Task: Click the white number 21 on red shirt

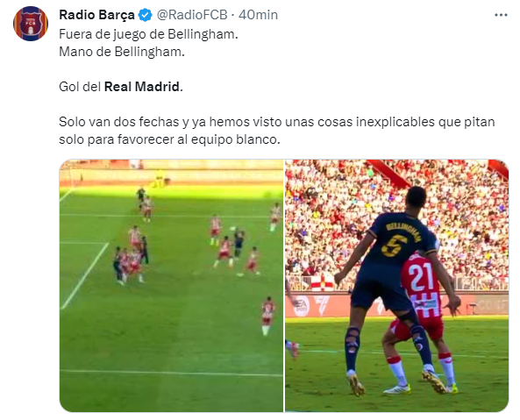Action: 421,277
